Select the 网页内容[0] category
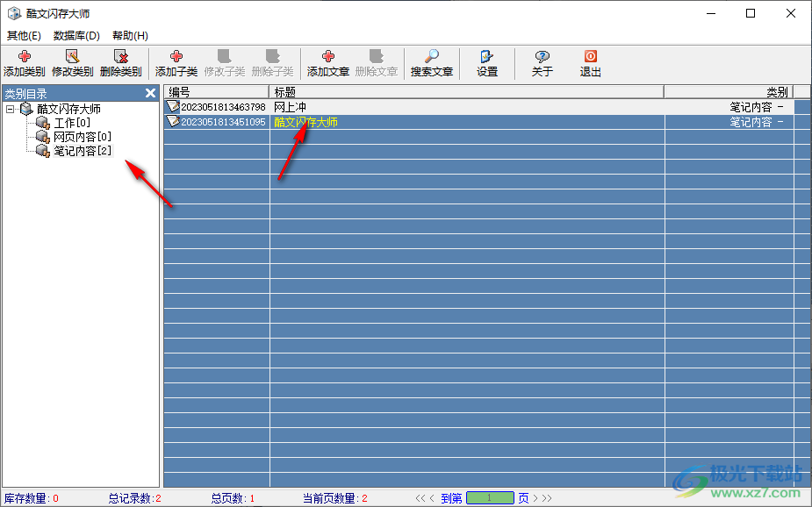This screenshot has height=507, width=812. click(83, 137)
